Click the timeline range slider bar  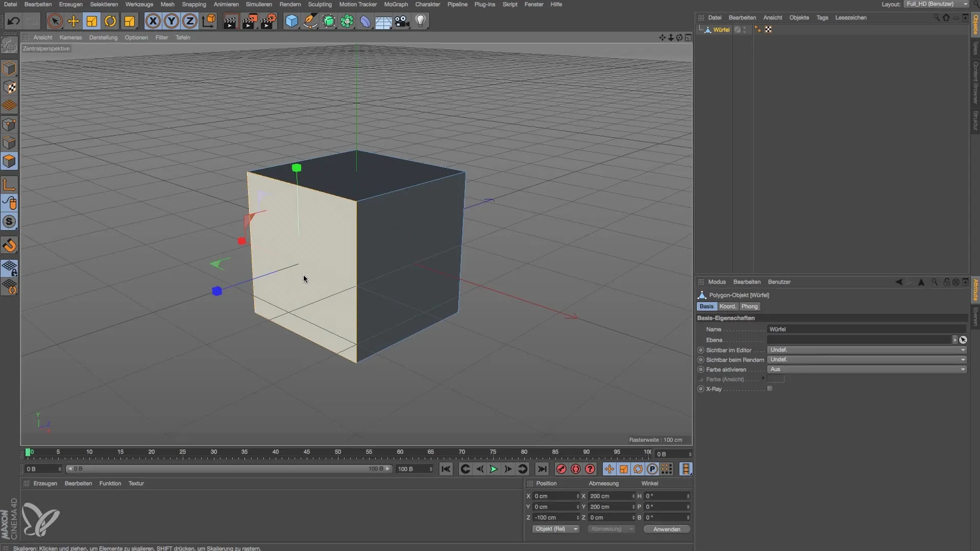[x=229, y=469]
